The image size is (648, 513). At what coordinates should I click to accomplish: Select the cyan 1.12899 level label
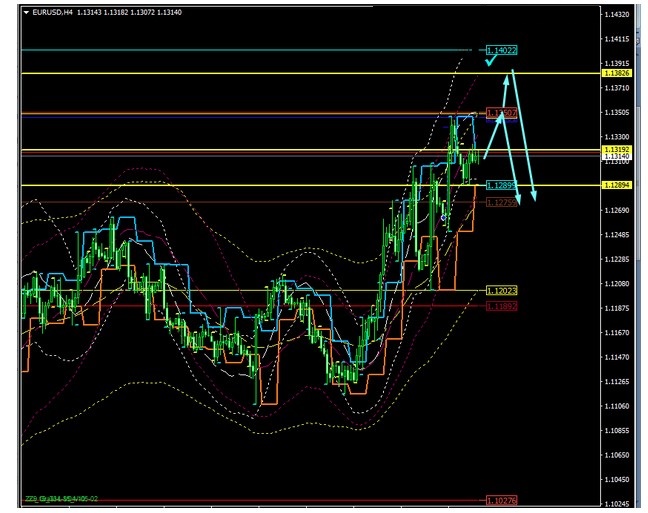point(501,185)
